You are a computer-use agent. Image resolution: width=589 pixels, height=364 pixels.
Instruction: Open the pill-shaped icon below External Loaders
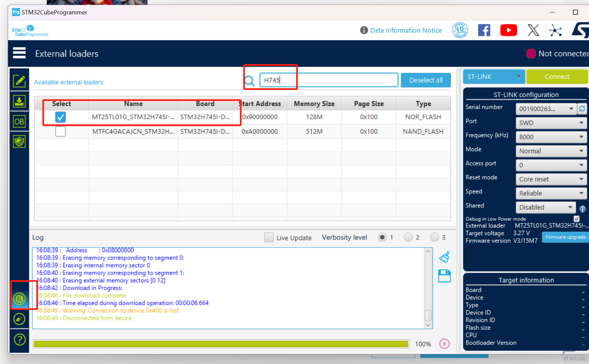[x=19, y=319]
